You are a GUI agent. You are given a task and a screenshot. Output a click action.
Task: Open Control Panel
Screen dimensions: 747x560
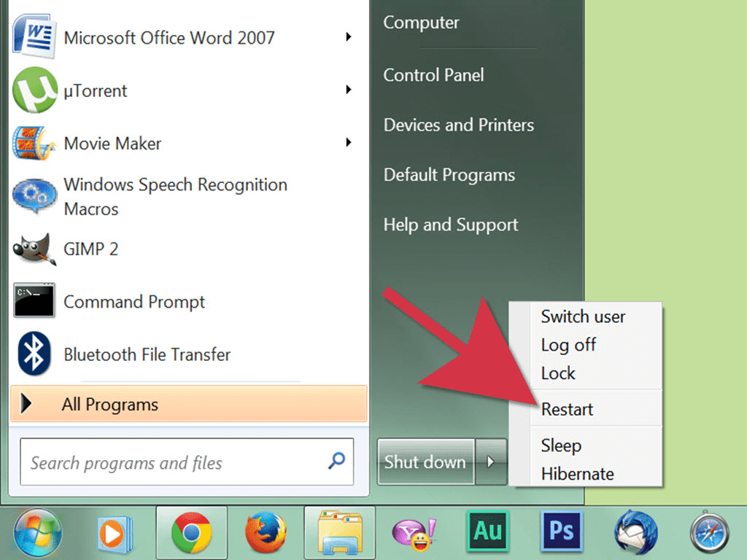click(433, 74)
